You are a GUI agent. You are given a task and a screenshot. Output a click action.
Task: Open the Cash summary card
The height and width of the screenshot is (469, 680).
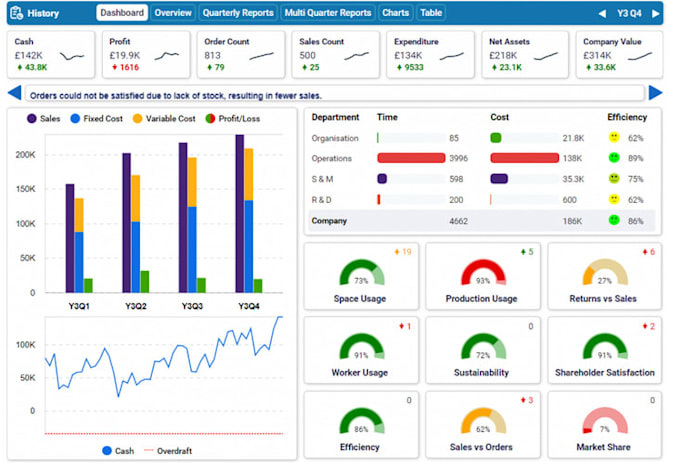tap(52, 56)
